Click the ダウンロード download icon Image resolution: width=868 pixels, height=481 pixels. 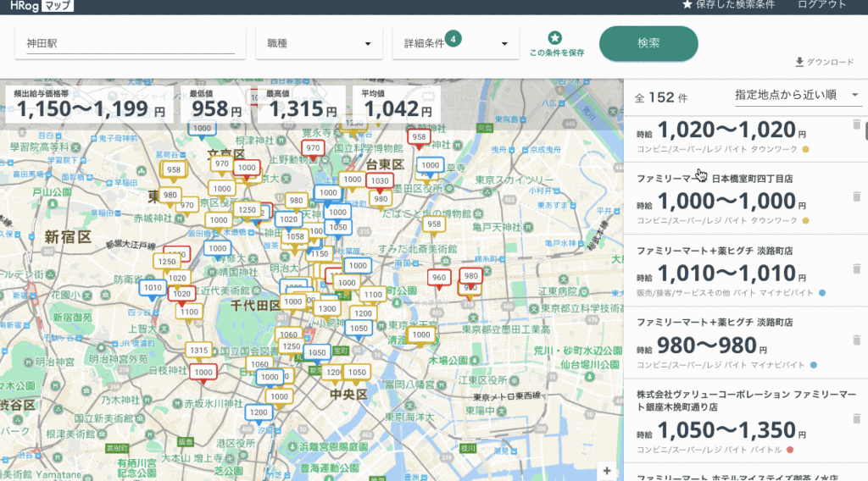799,62
